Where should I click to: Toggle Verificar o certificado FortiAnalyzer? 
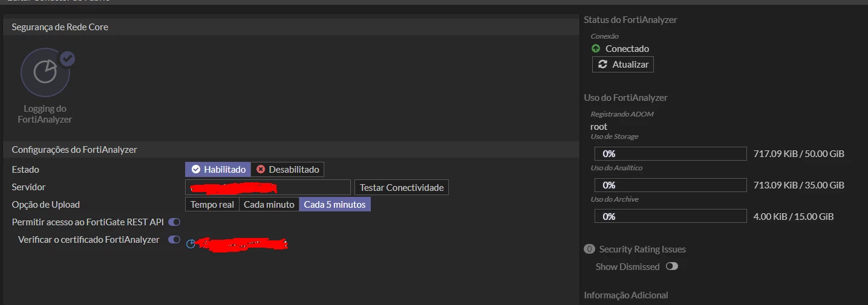pyautogui.click(x=174, y=240)
